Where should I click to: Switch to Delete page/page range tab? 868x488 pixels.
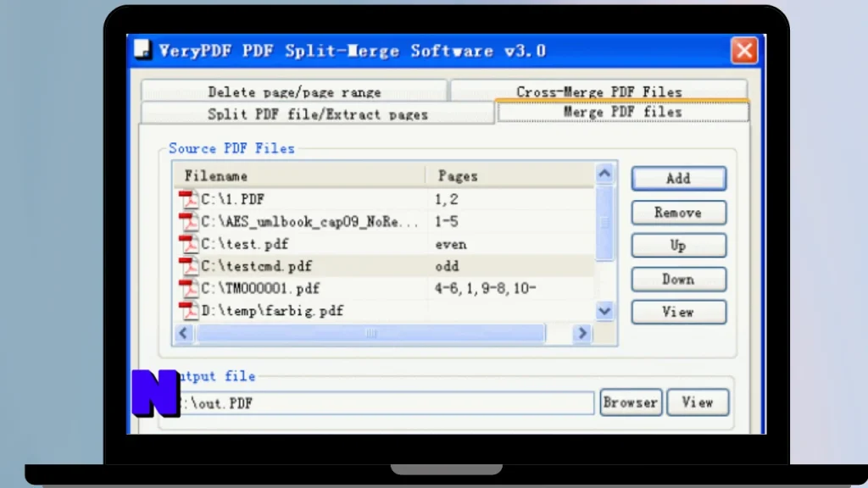[x=294, y=91]
